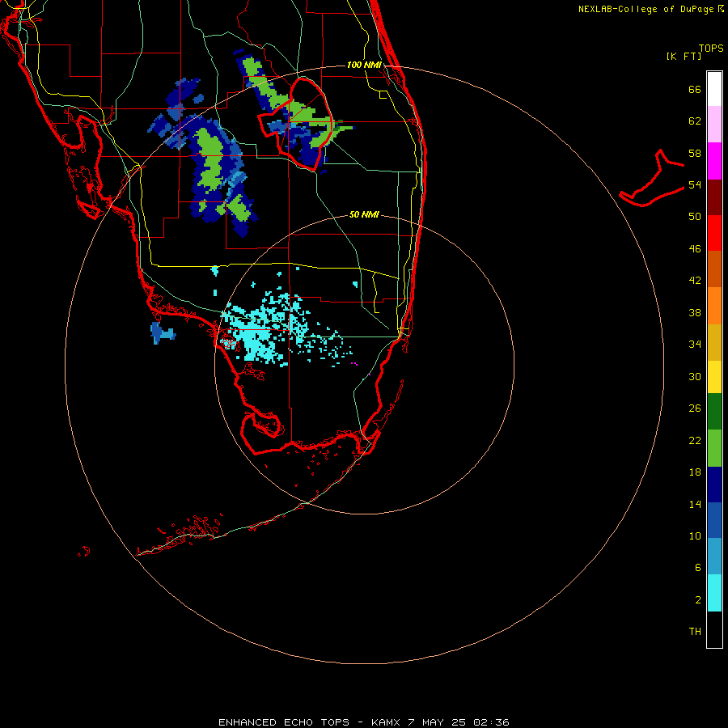Click the dark green legend swatch

[x=714, y=412]
